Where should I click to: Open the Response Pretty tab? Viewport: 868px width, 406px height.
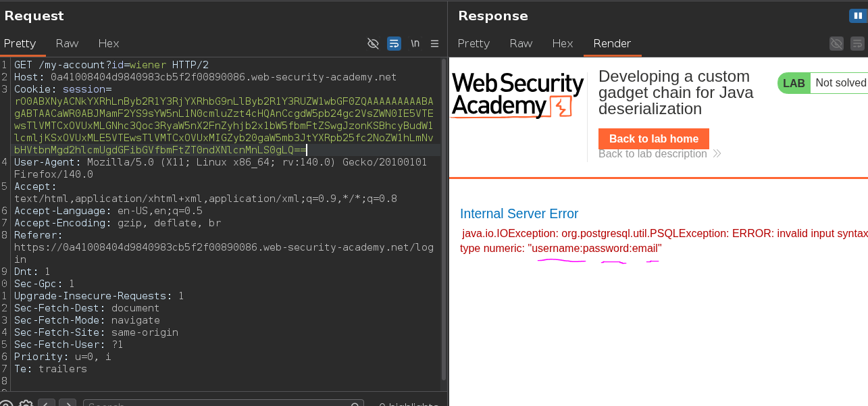tap(474, 43)
